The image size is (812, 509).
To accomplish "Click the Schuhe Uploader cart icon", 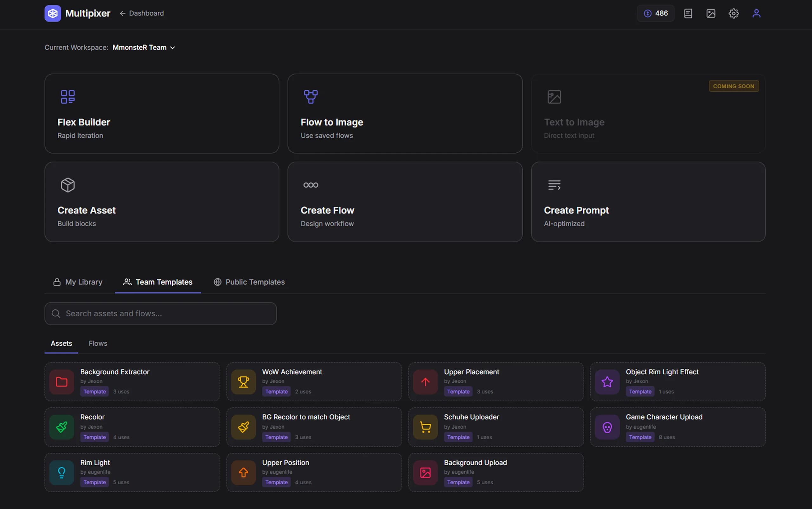I will point(425,427).
